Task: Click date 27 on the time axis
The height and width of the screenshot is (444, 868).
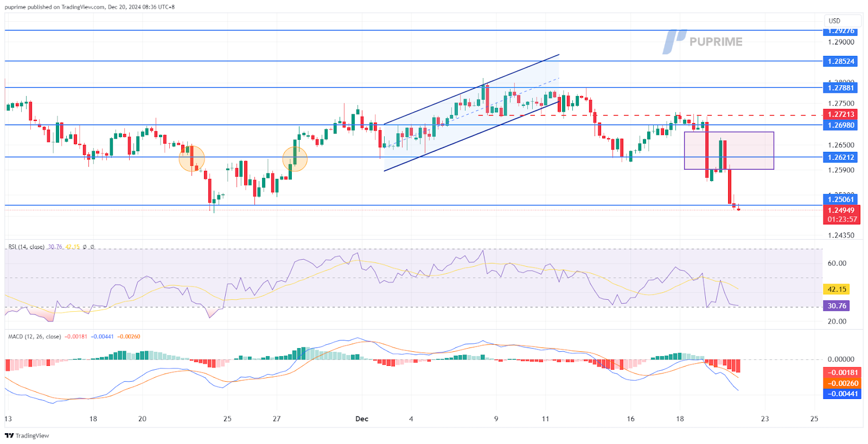Action: point(277,419)
